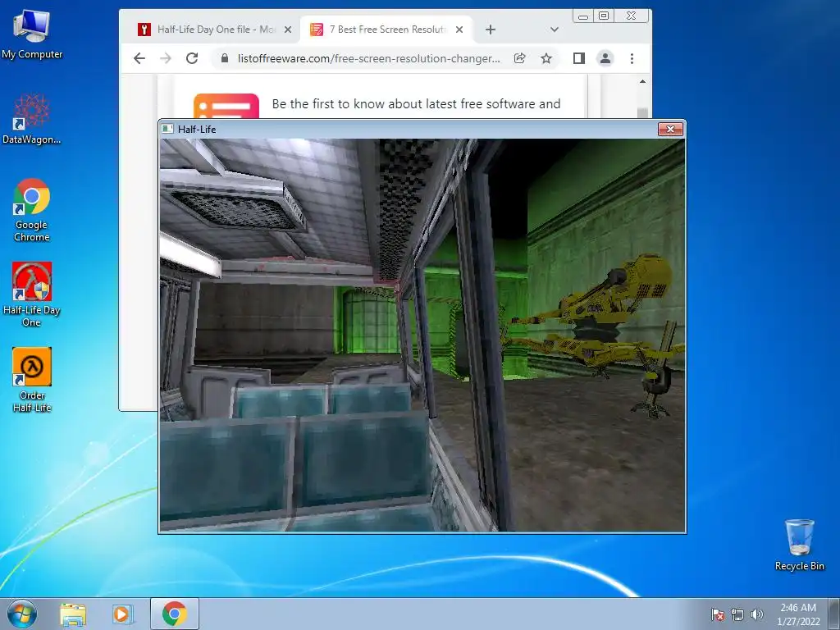Open the Chrome profile avatar
Screen dimensions: 840x630
605,58
